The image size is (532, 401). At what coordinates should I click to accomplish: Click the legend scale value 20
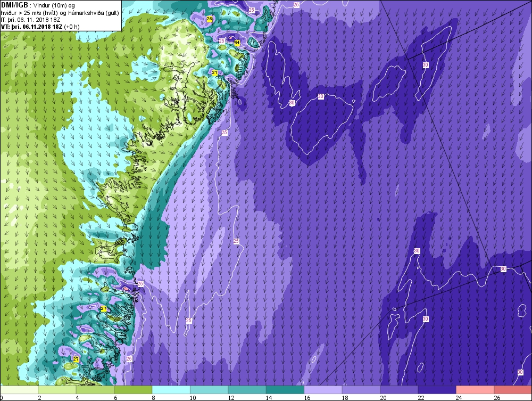(x=383, y=398)
